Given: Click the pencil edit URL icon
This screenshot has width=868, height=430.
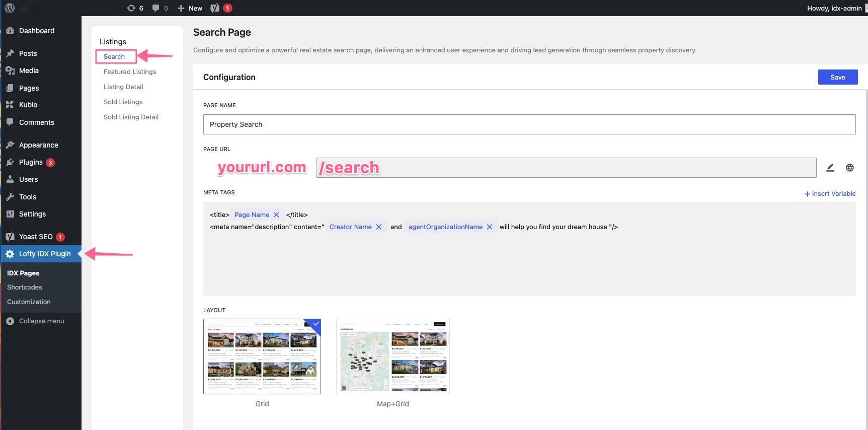Looking at the screenshot, I should 830,168.
